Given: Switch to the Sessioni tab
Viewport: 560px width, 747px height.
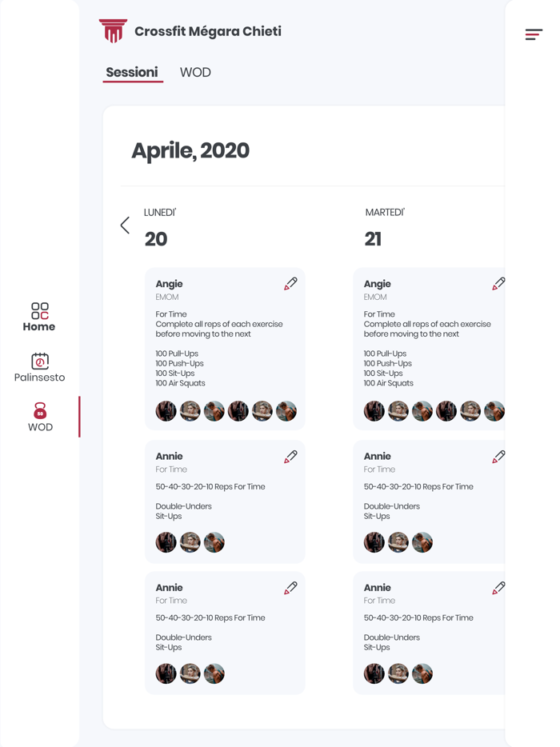Looking at the screenshot, I should [x=132, y=73].
